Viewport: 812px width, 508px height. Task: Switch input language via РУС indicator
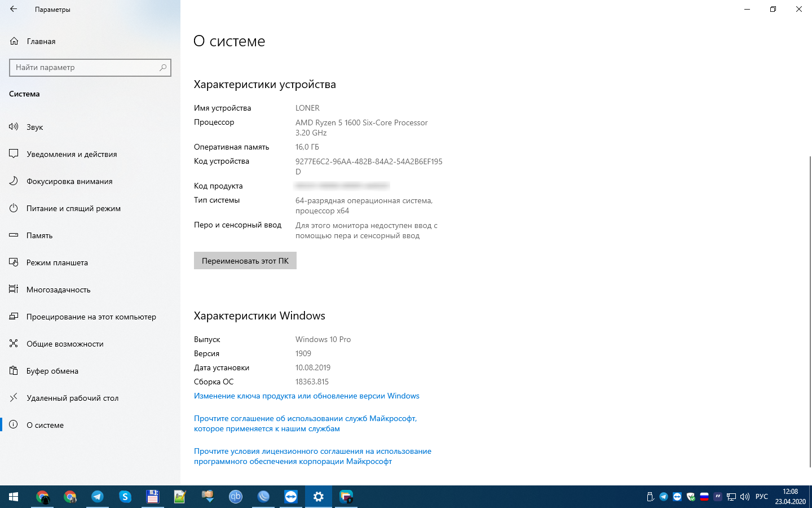pyautogui.click(x=762, y=497)
